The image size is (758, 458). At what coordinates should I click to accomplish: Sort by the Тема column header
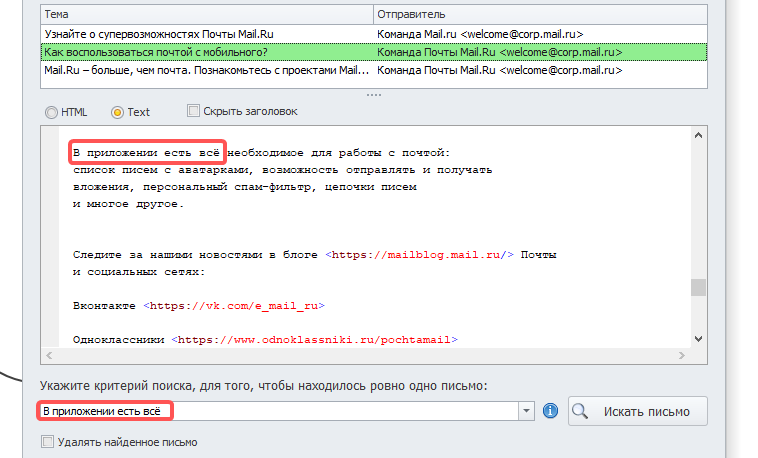[207, 15]
